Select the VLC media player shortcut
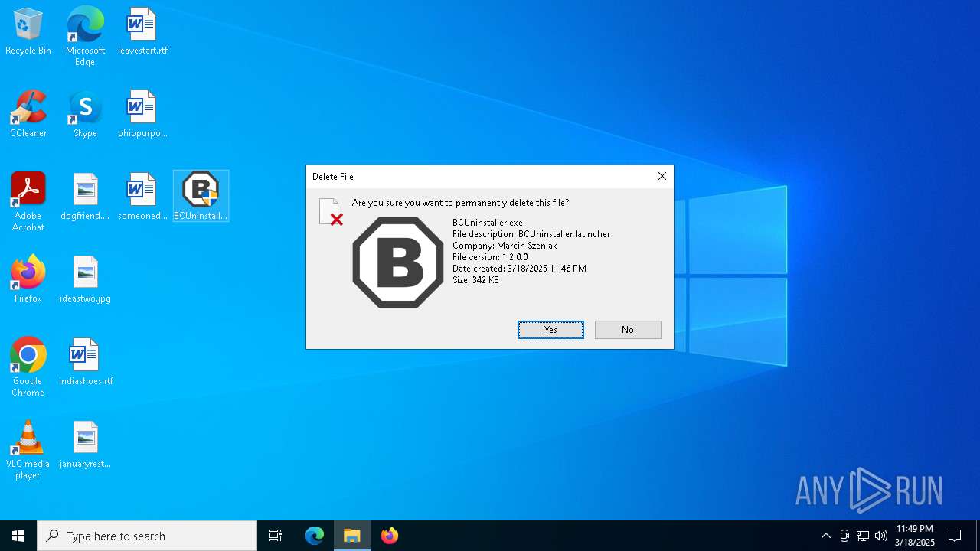 point(28,450)
